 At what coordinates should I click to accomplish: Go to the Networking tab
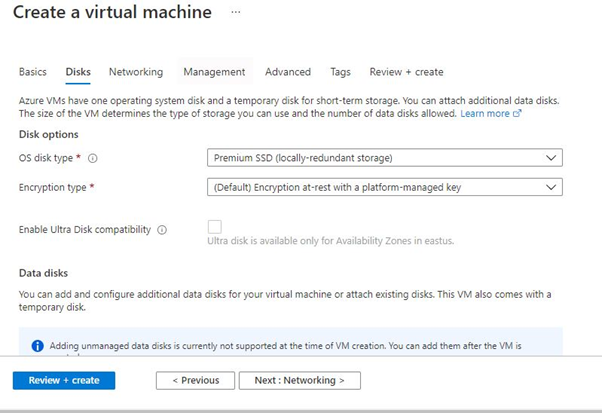136,72
